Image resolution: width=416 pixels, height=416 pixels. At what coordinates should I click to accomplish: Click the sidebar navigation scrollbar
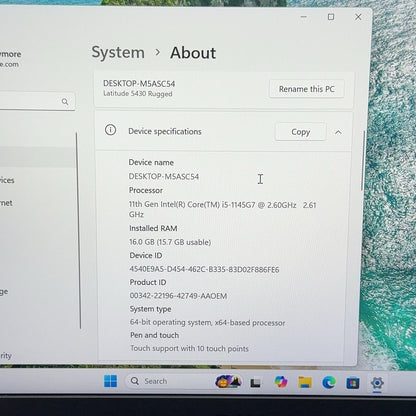(79, 231)
